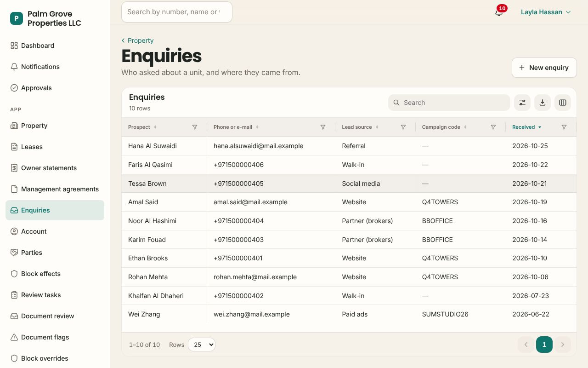Image resolution: width=588 pixels, height=368 pixels.
Task: Click the SUMSTUDIO26 campaign code
Action: (x=445, y=314)
